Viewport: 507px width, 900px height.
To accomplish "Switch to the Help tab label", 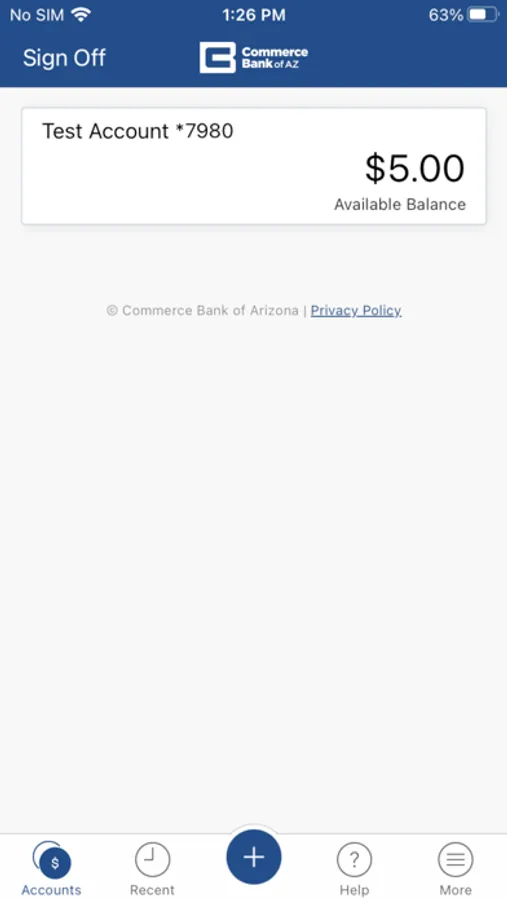I will click(354, 890).
